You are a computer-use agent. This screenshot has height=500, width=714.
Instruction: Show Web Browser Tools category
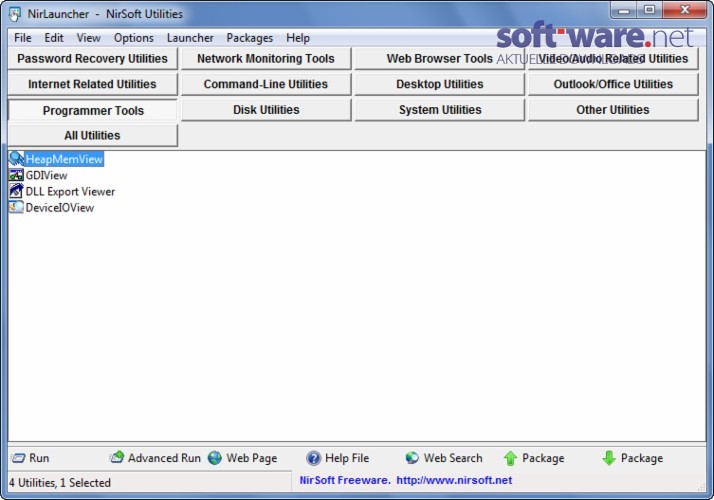point(439,58)
